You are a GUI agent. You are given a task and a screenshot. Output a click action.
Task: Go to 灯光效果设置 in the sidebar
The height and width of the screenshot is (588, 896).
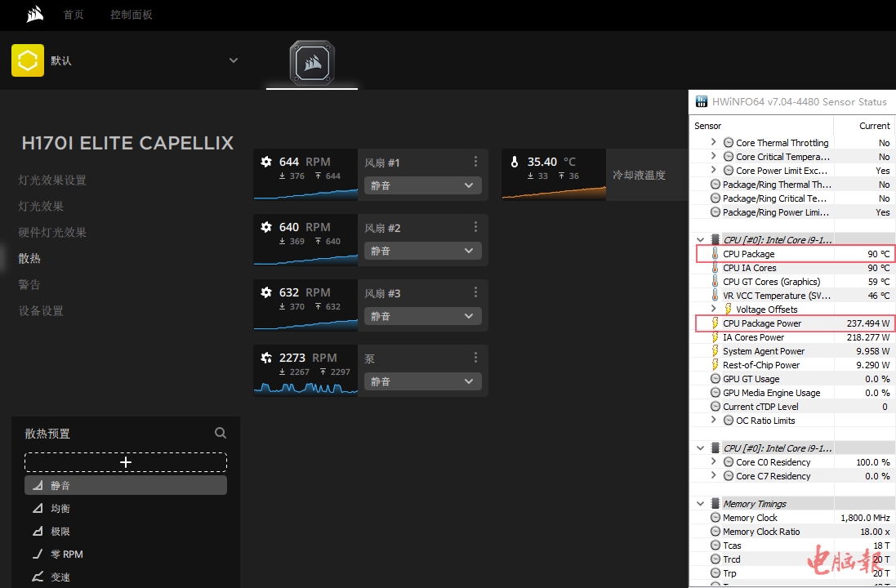pyautogui.click(x=52, y=180)
